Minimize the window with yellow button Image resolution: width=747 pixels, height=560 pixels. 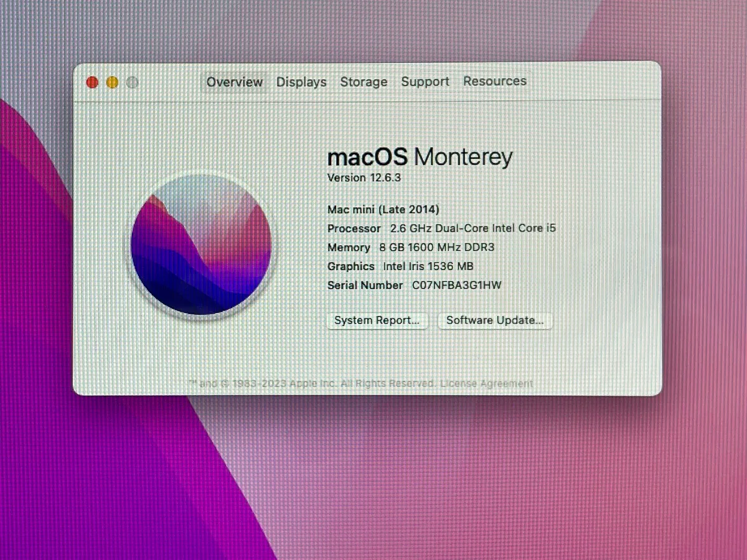click(112, 82)
